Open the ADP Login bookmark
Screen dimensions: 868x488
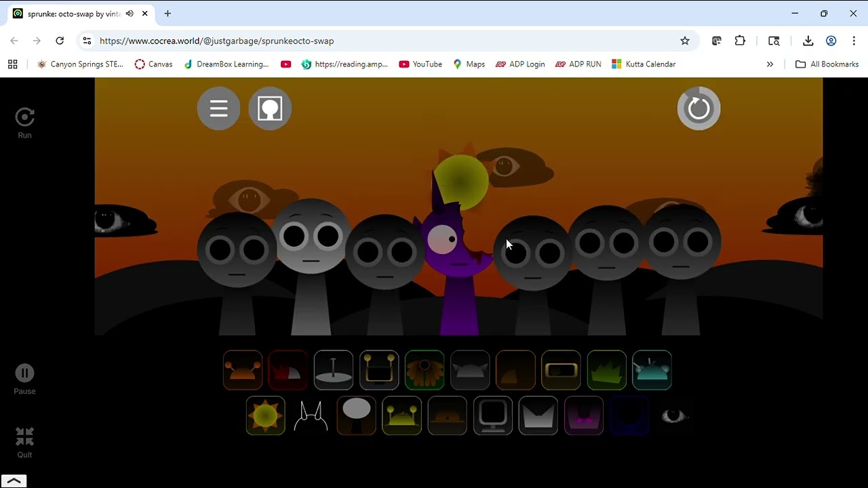click(x=520, y=64)
